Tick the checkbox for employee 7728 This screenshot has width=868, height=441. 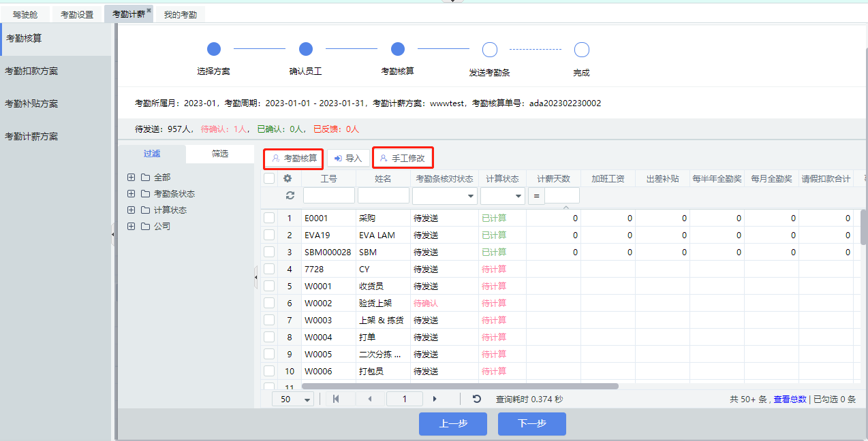click(269, 269)
